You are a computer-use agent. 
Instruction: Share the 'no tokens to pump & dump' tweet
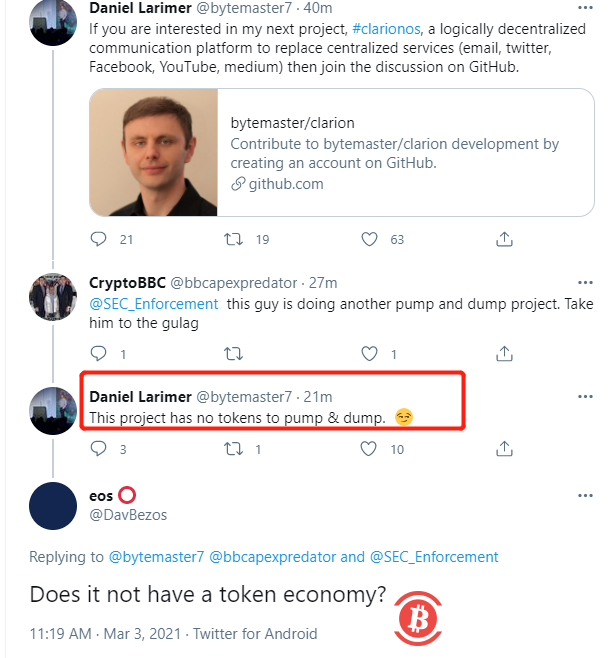coord(505,449)
